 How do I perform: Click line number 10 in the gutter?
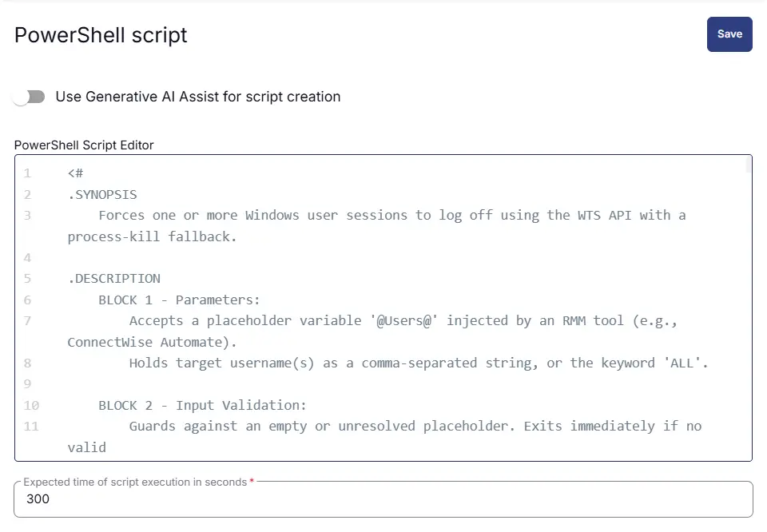click(x=31, y=405)
